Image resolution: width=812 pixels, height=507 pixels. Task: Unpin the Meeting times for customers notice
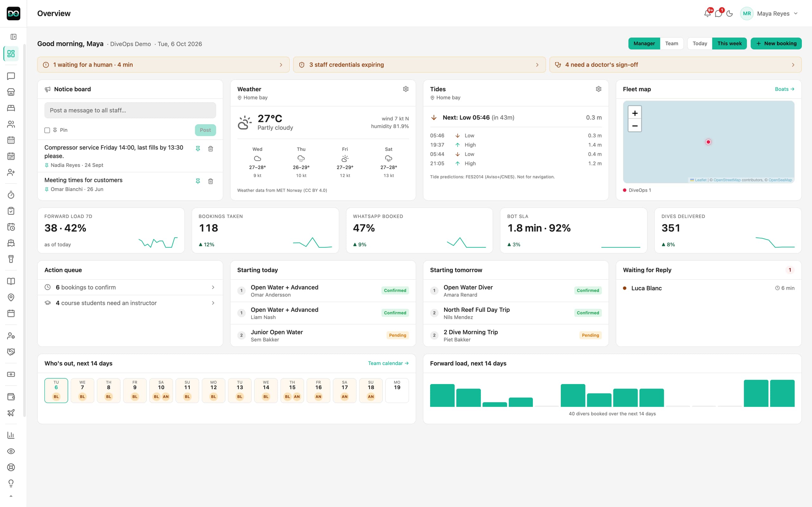click(198, 181)
